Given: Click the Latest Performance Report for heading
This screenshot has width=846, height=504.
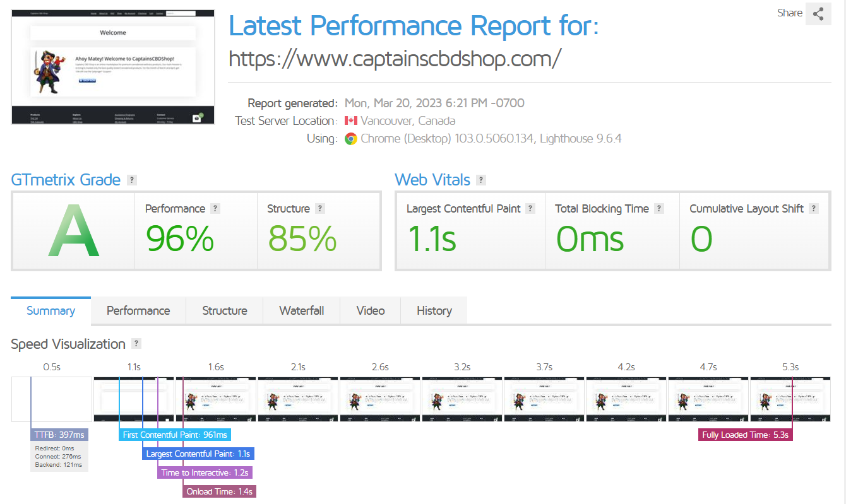Looking at the screenshot, I should pos(414,26).
